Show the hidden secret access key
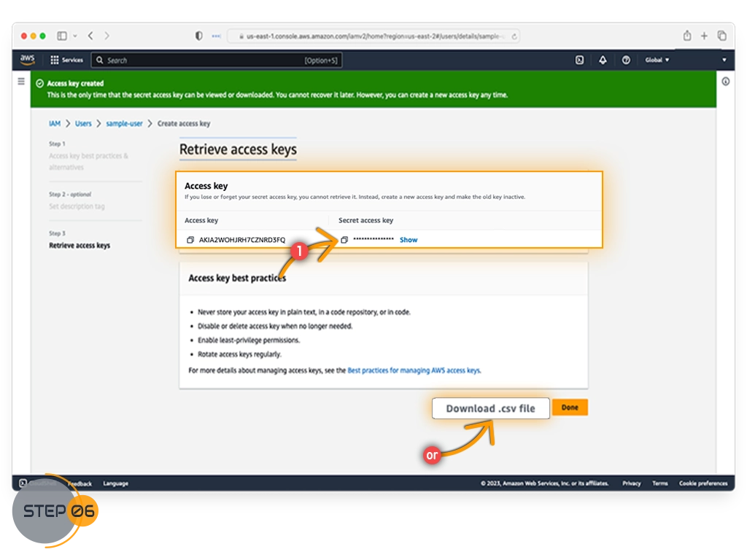The height and width of the screenshot is (560, 747). tap(409, 240)
